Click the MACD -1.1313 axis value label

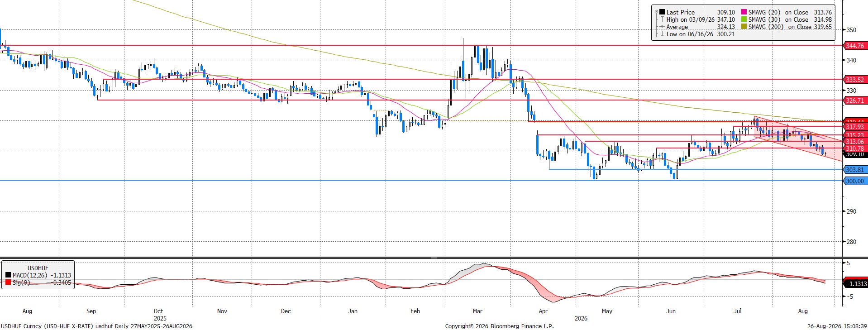point(856,284)
